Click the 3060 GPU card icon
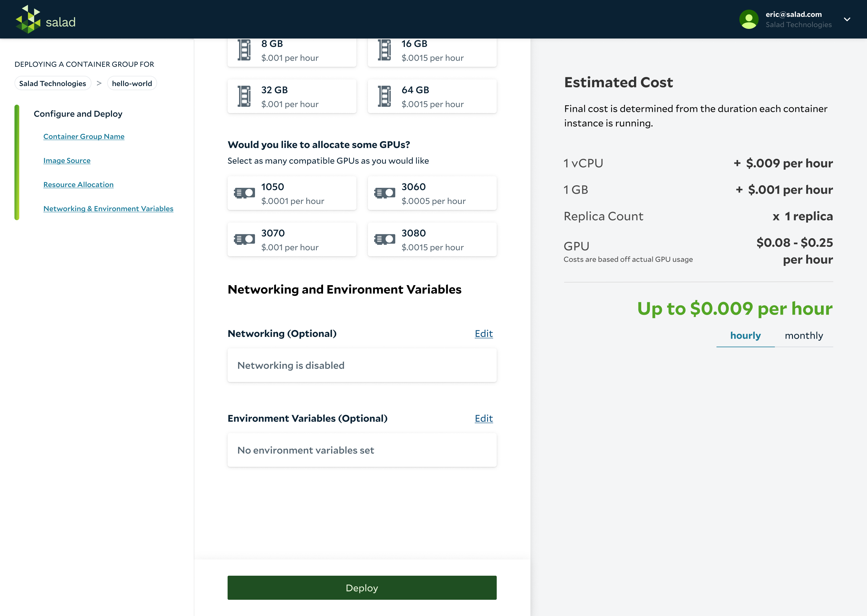This screenshot has height=616, width=867. [384, 193]
